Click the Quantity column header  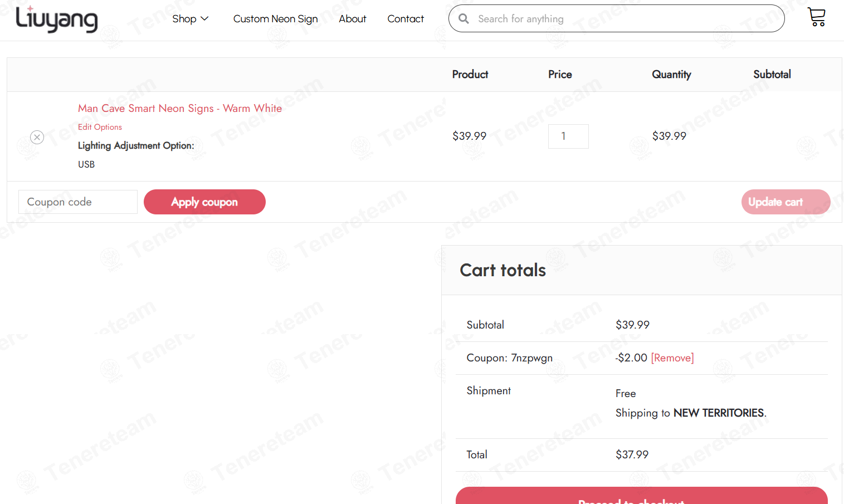pyautogui.click(x=671, y=75)
